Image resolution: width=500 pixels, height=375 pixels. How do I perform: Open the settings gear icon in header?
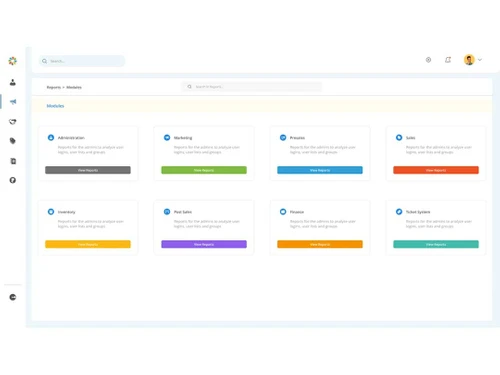[x=428, y=60]
